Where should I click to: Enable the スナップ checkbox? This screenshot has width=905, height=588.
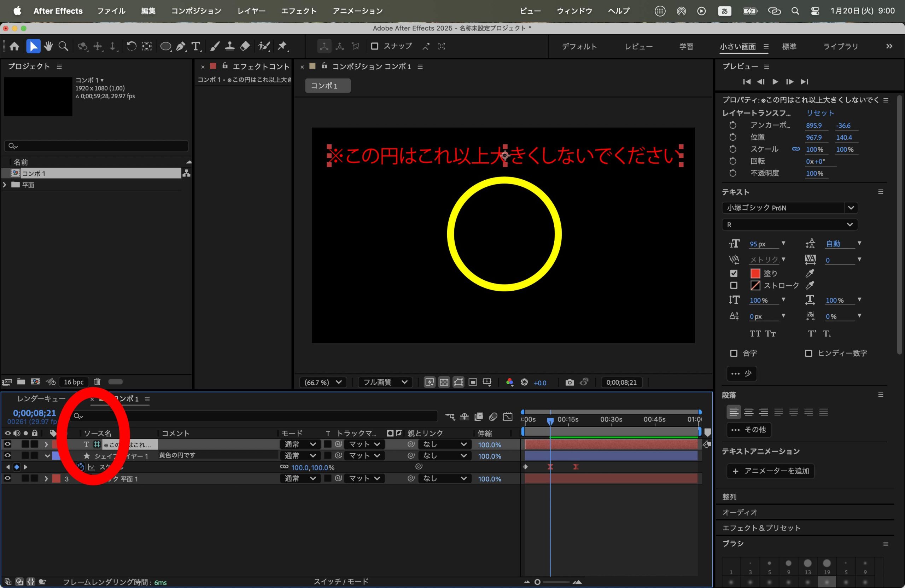(374, 46)
